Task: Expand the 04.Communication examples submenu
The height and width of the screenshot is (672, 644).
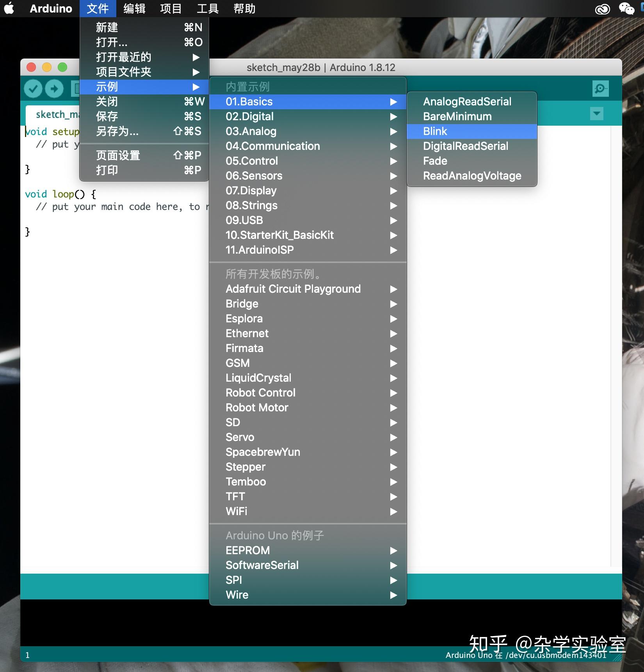Action: point(308,146)
